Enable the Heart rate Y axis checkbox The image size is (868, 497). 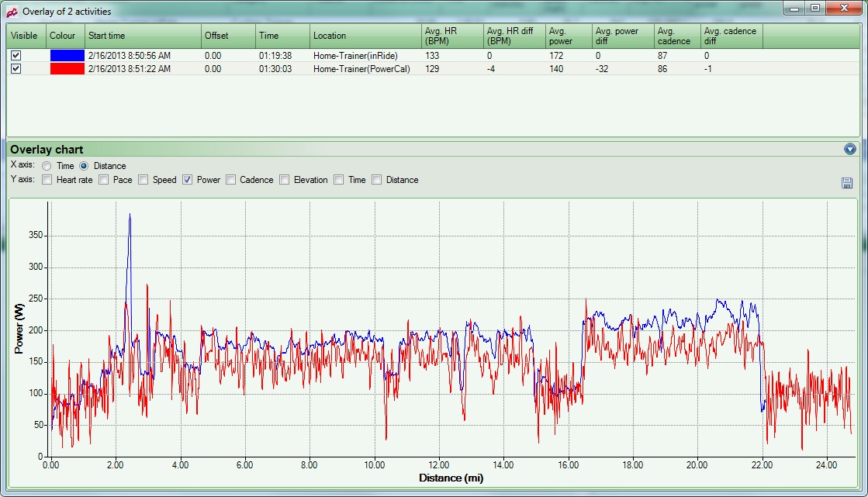47,180
